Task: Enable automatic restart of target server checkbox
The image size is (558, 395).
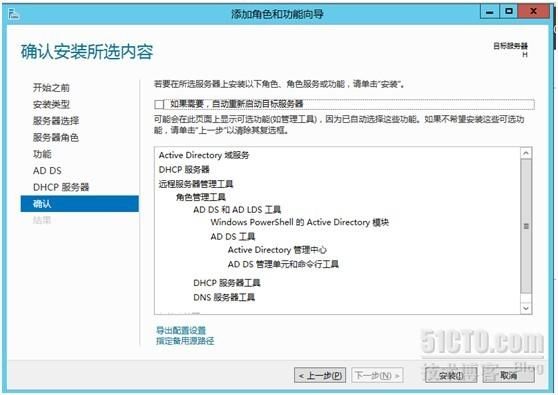Action: point(159,104)
